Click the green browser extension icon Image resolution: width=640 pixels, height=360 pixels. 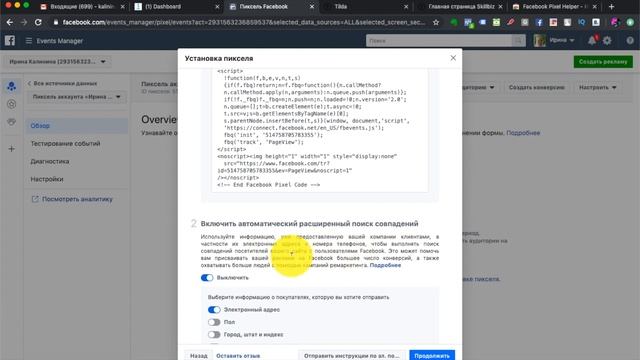[x=454, y=22]
